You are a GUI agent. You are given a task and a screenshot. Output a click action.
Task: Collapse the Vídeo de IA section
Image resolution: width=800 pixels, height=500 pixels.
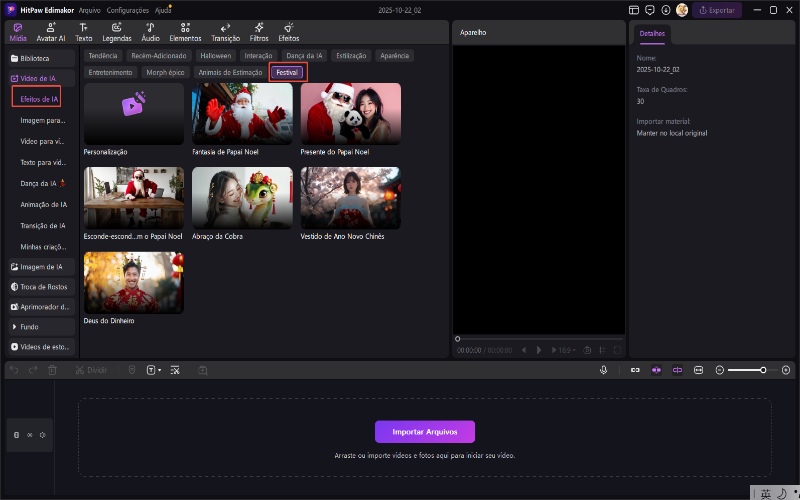[40, 78]
